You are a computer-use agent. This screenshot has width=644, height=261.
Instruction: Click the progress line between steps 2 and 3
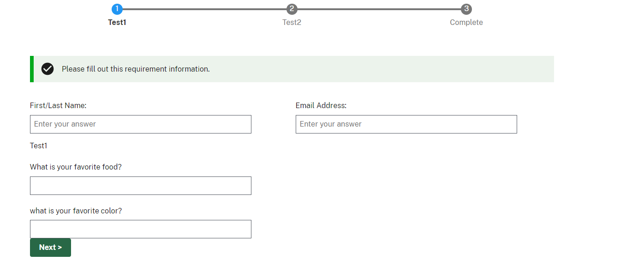pos(379,9)
